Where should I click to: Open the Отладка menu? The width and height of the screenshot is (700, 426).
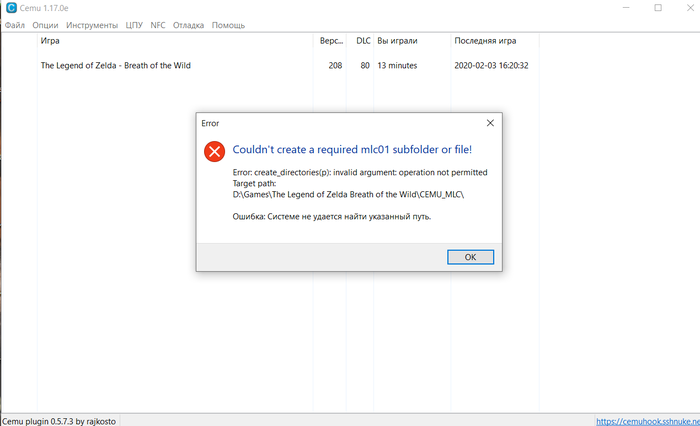coord(188,24)
